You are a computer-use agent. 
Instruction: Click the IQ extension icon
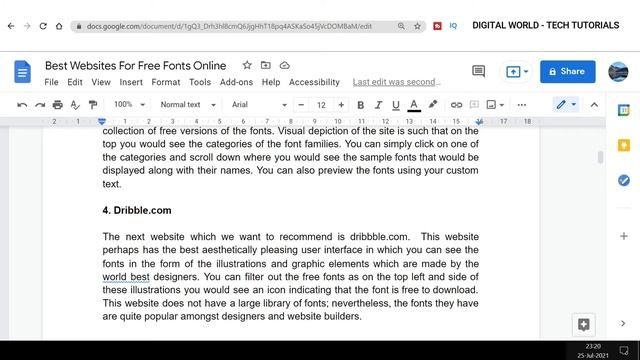click(453, 26)
